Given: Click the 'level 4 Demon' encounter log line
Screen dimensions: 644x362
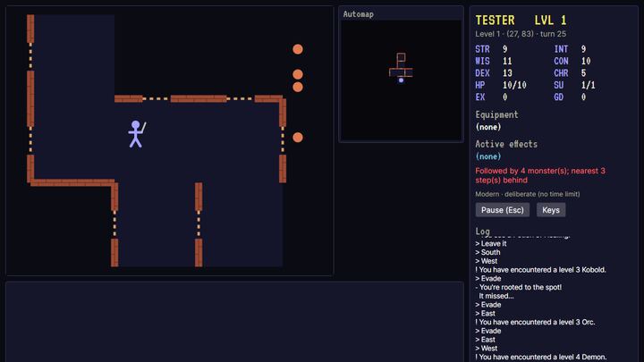Looking at the screenshot, I should tap(540, 357).
